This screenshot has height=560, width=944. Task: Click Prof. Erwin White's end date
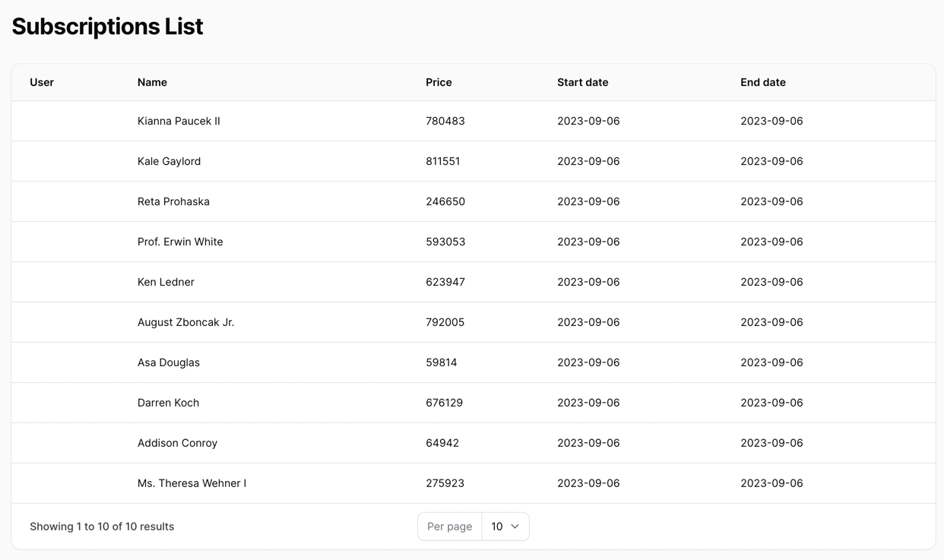(x=771, y=242)
